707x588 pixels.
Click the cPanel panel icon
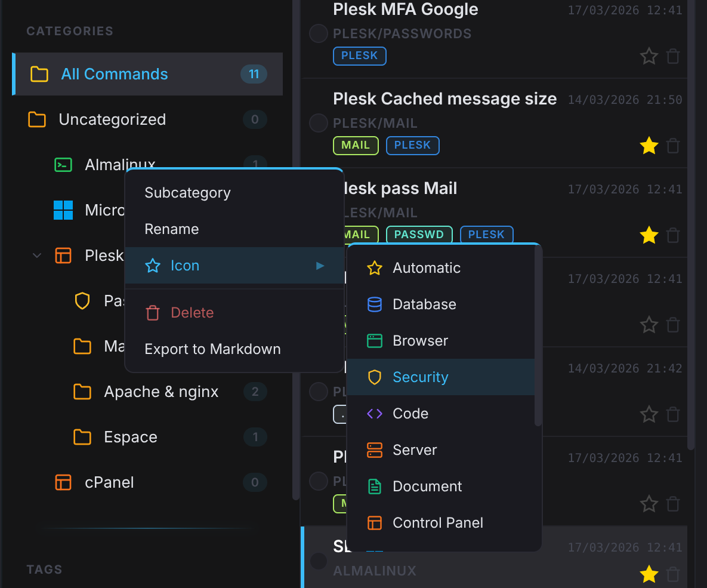63,482
